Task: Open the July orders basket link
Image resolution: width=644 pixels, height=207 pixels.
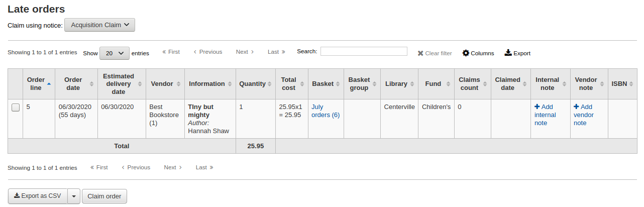Action: coord(325,111)
